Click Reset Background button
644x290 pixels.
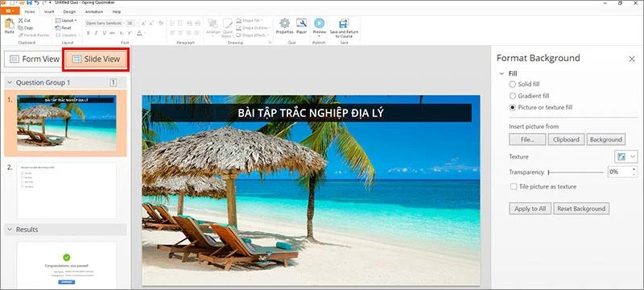581,209
